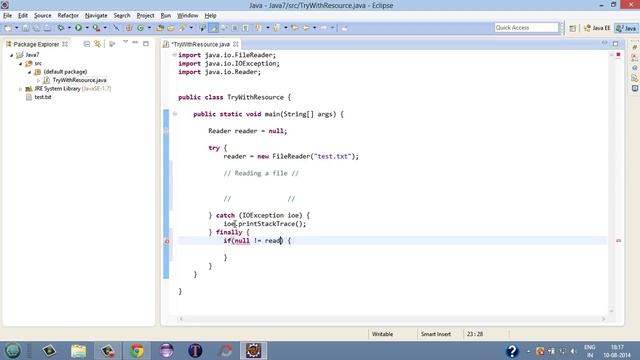
Task: Collapse the imports fold marker
Action: point(175,55)
